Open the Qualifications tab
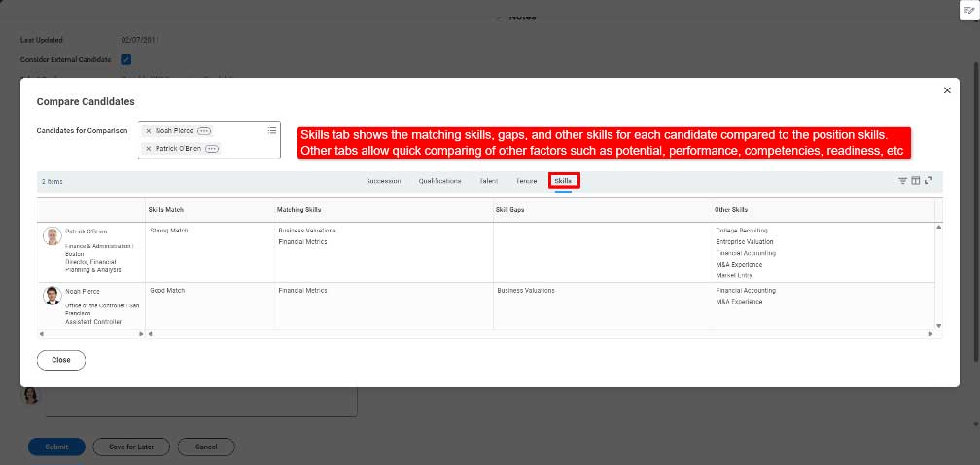 tap(440, 181)
